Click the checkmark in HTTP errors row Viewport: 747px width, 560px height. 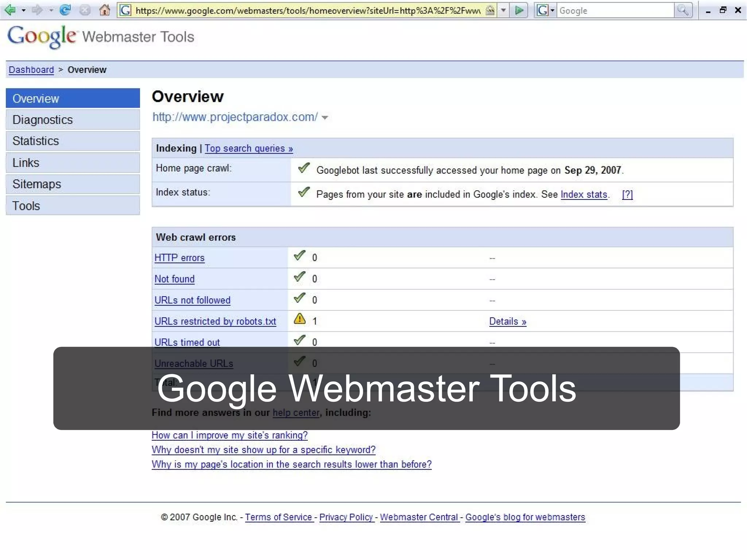[300, 256]
